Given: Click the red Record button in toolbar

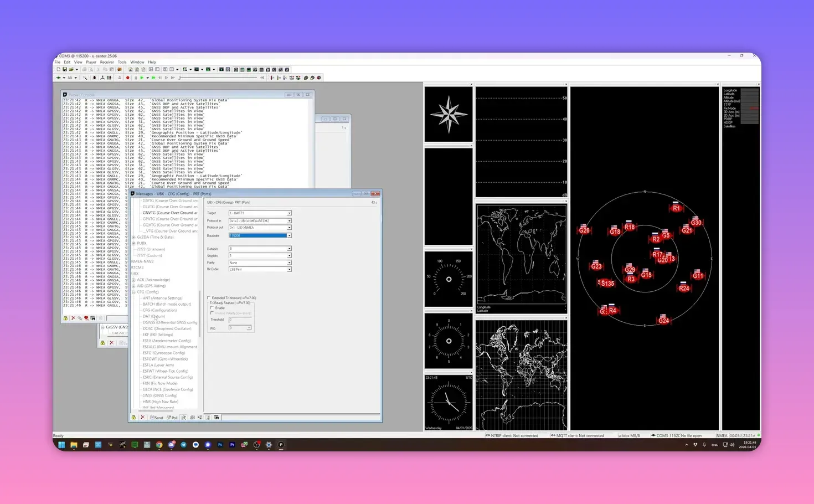Looking at the screenshot, I should [128, 78].
